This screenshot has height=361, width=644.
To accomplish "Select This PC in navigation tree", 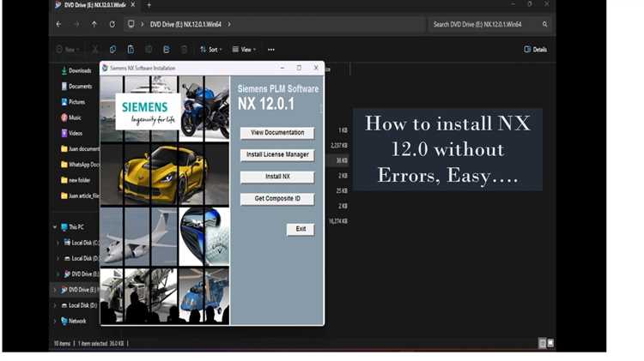I will (x=72, y=227).
